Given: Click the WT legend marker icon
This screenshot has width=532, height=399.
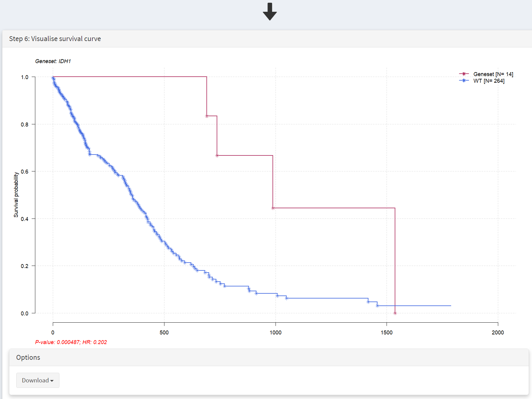Looking at the screenshot, I should [x=464, y=81].
